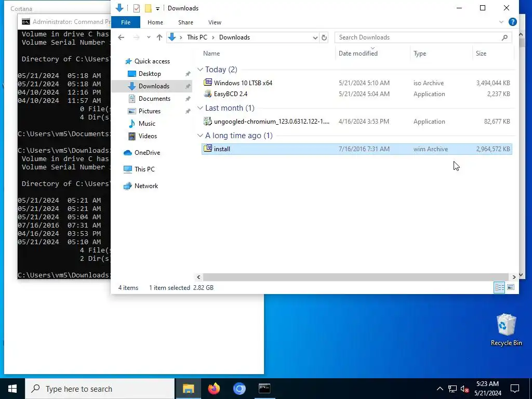Sort by the Size column header
532x399 pixels.
481,54
